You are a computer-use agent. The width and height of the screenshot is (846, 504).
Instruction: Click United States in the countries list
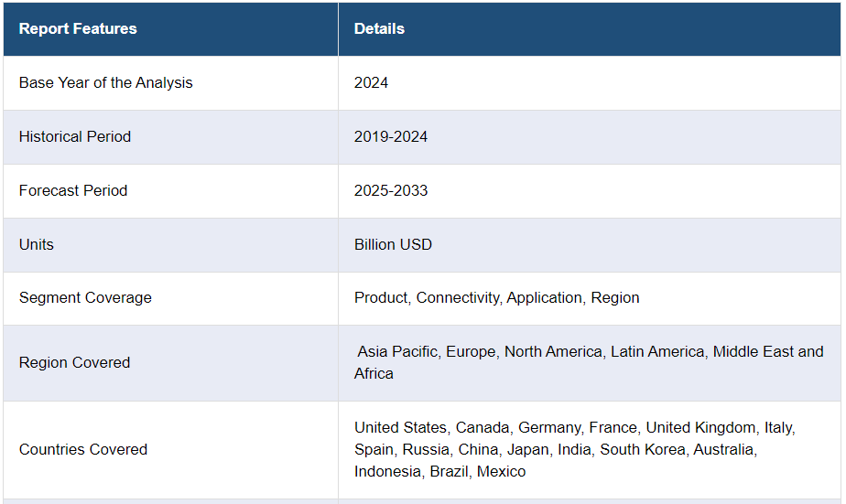point(401,427)
